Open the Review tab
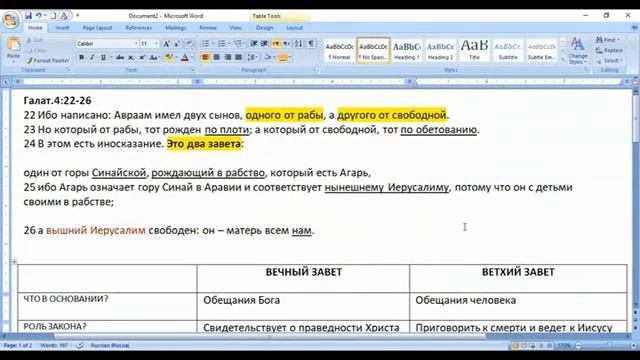640x360 pixels. pyautogui.click(x=208, y=28)
